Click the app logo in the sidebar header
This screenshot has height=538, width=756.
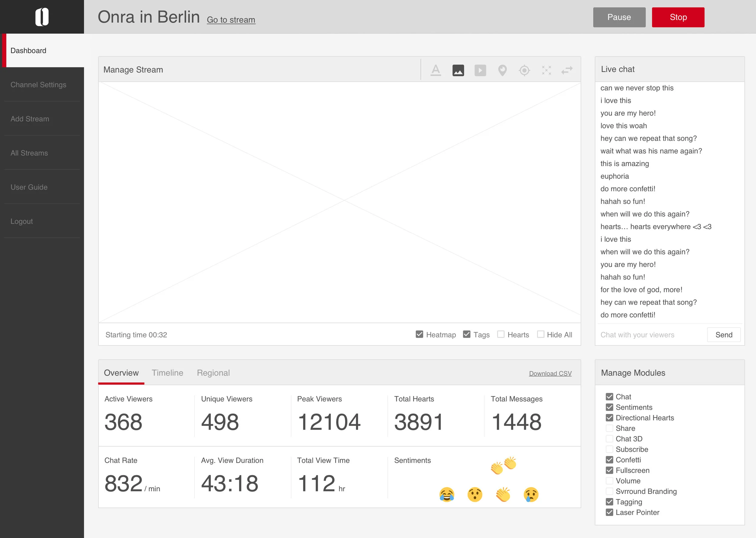click(x=42, y=17)
